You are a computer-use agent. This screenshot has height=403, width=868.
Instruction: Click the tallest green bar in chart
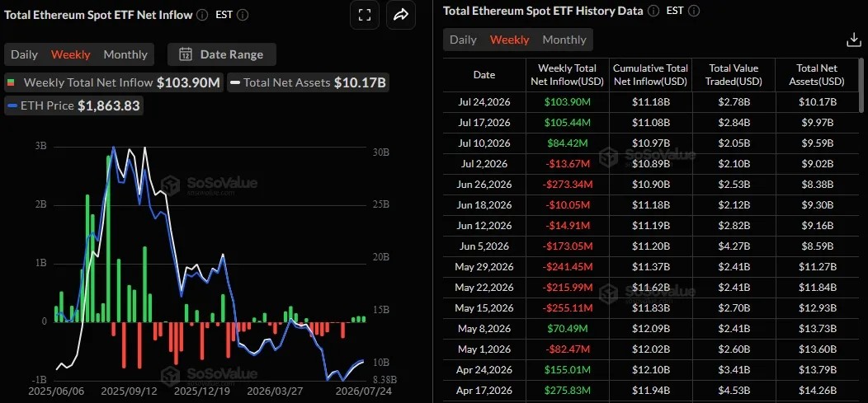(108, 239)
